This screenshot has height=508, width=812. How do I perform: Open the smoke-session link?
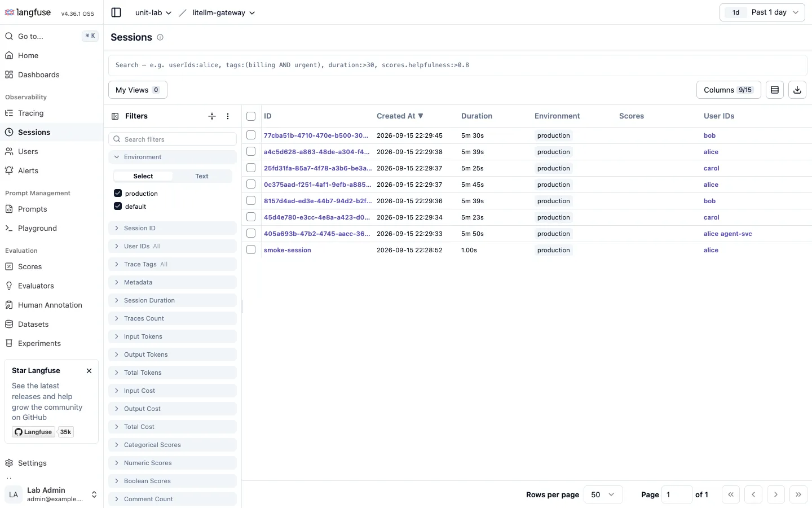288,250
